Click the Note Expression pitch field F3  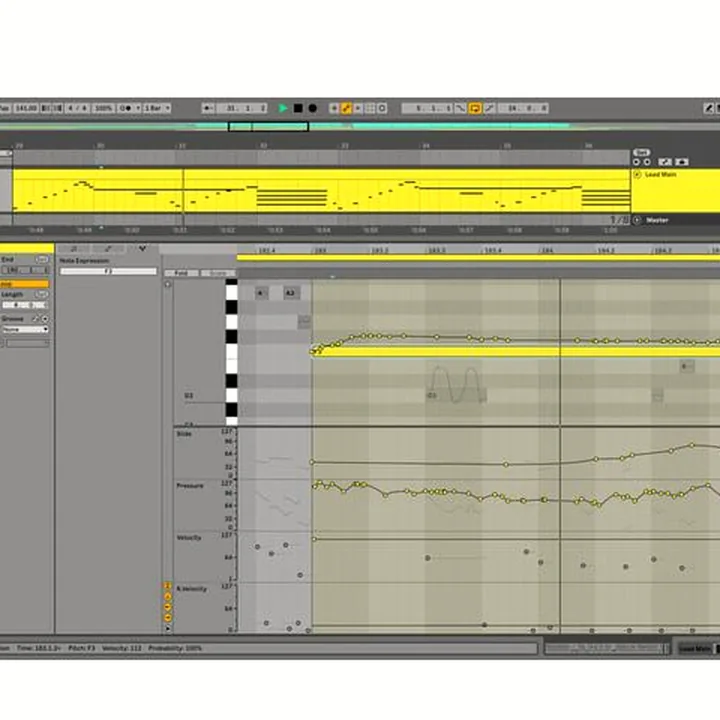tap(108, 271)
